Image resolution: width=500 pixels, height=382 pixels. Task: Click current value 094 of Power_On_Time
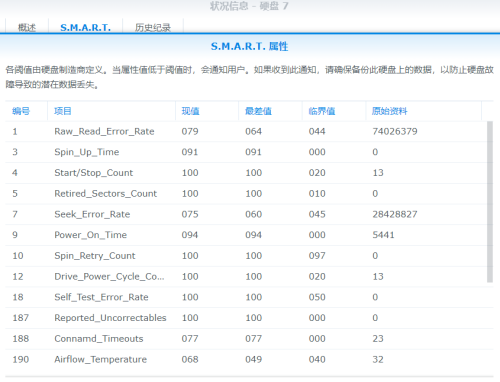tap(190, 235)
